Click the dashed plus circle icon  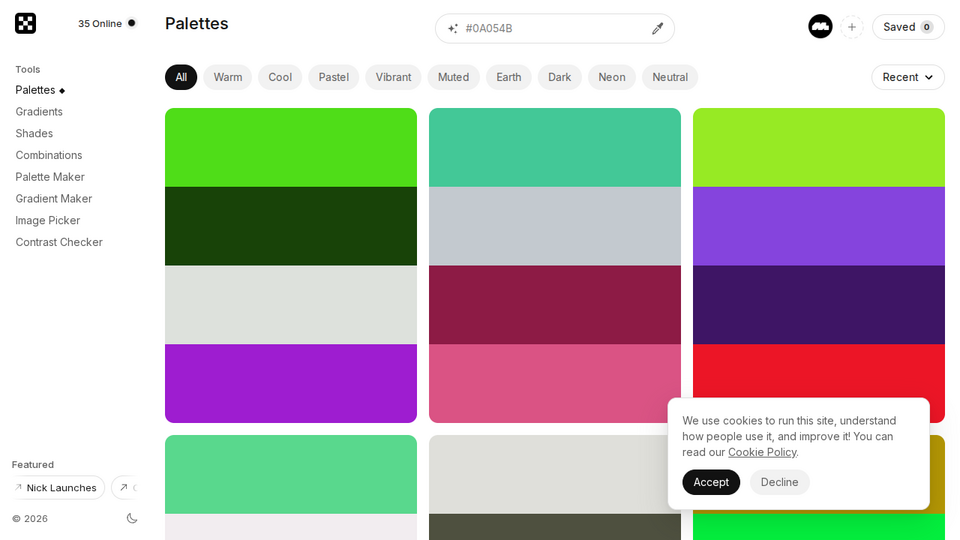coord(852,27)
